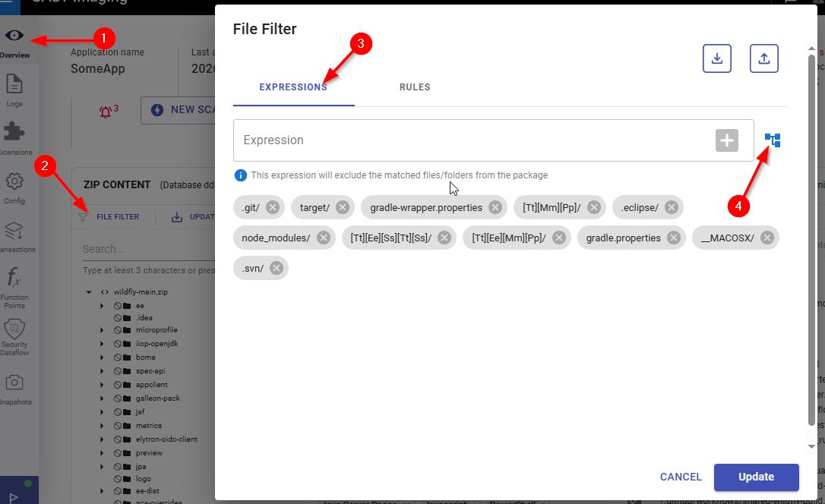This screenshot has height=504, width=825.
Task: Remove the node_modules/ expression chip
Action: tap(324, 238)
